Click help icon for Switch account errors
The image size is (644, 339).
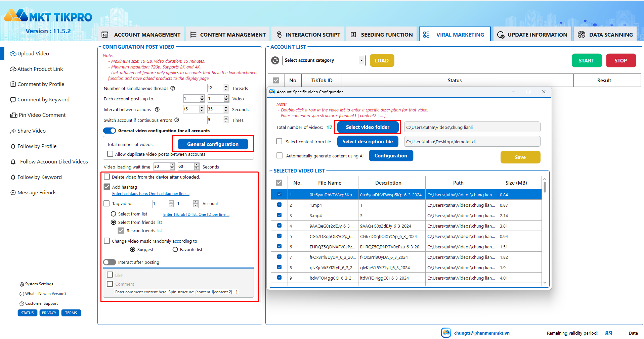[177, 120]
